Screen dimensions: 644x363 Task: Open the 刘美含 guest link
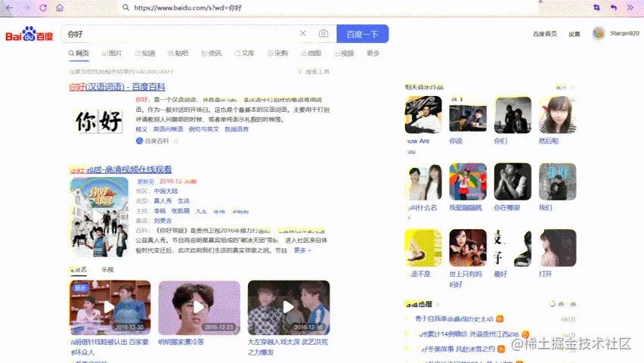[x=163, y=220]
